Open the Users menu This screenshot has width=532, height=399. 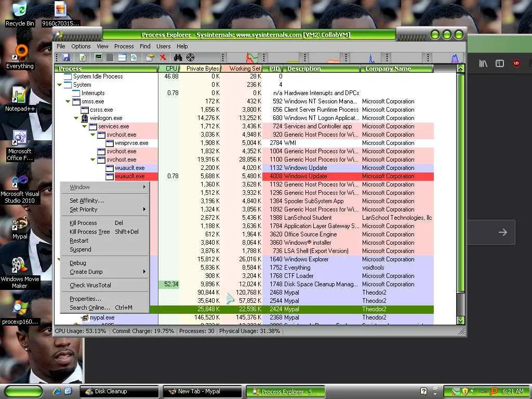163,46
